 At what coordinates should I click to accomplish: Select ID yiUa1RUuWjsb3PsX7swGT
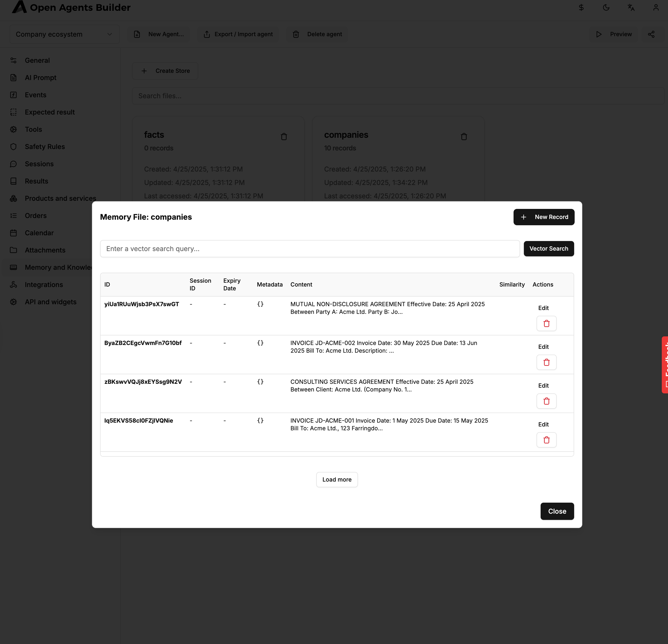(142, 304)
